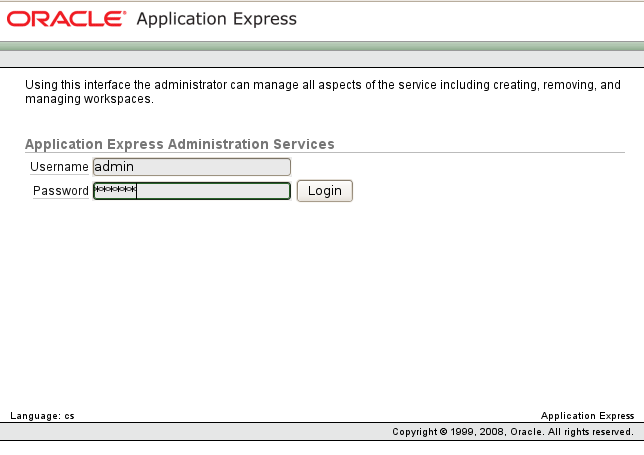Click "Application Express Administration Services" heading
Viewport: 644px width, 455px height.
coord(180,144)
